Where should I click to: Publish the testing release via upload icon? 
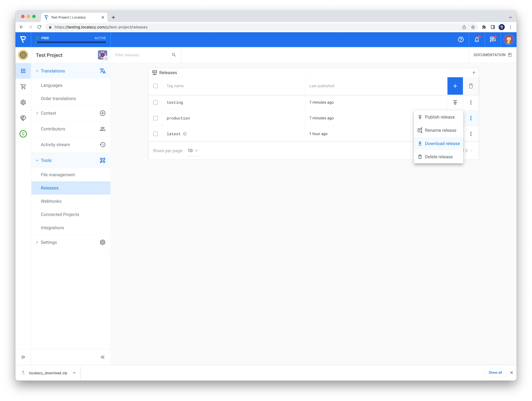(x=455, y=103)
